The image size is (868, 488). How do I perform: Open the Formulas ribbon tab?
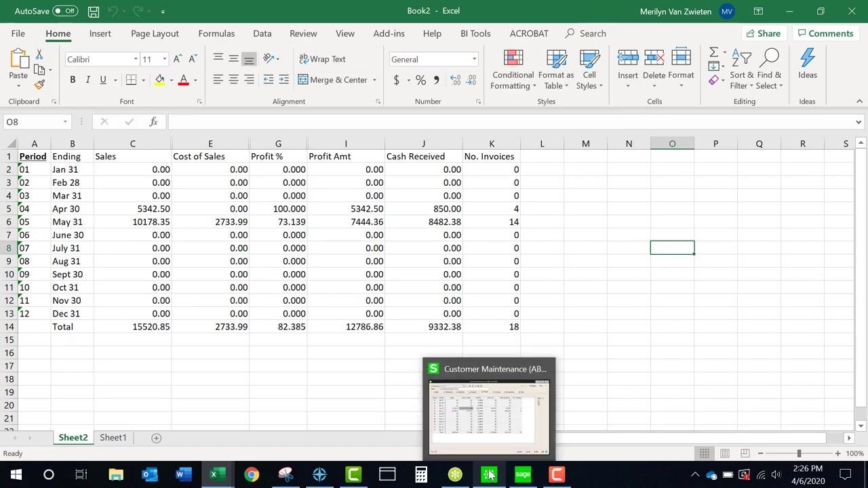[x=216, y=33]
